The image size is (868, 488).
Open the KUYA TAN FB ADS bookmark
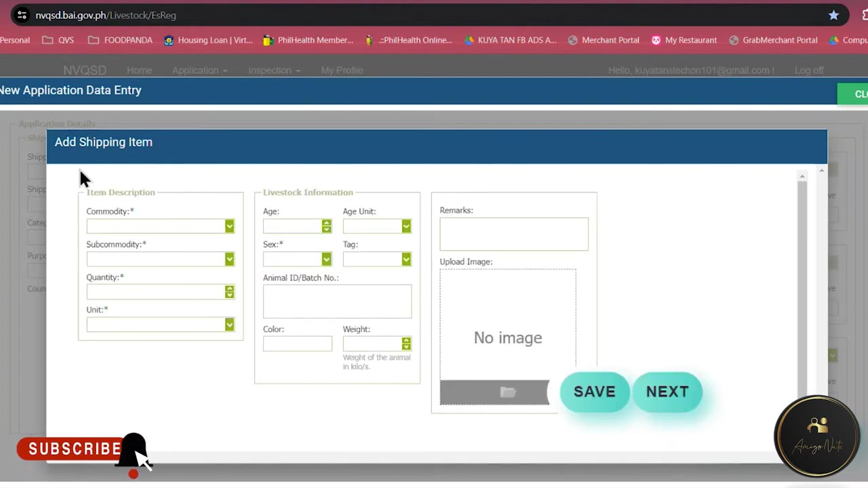coord(510,40)
